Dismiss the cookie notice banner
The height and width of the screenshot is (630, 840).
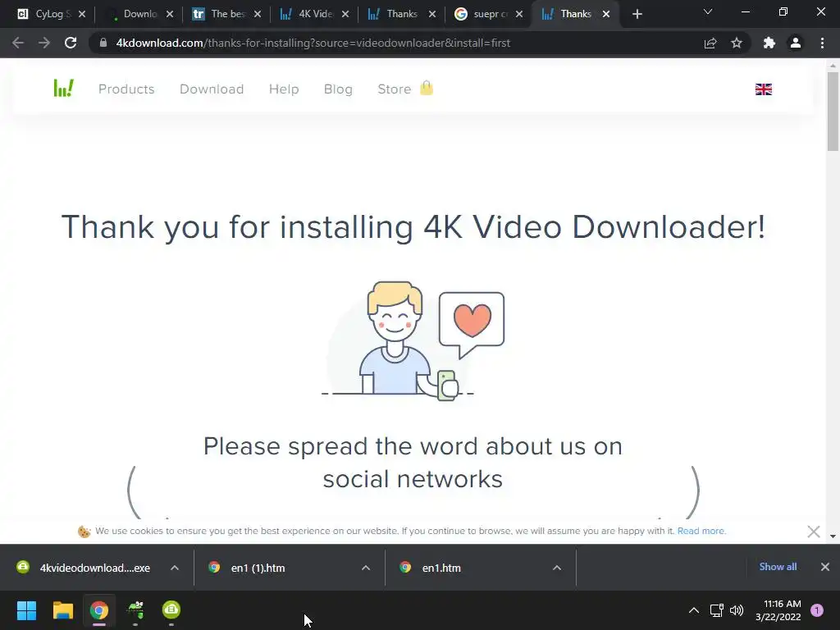coord(813,532)
